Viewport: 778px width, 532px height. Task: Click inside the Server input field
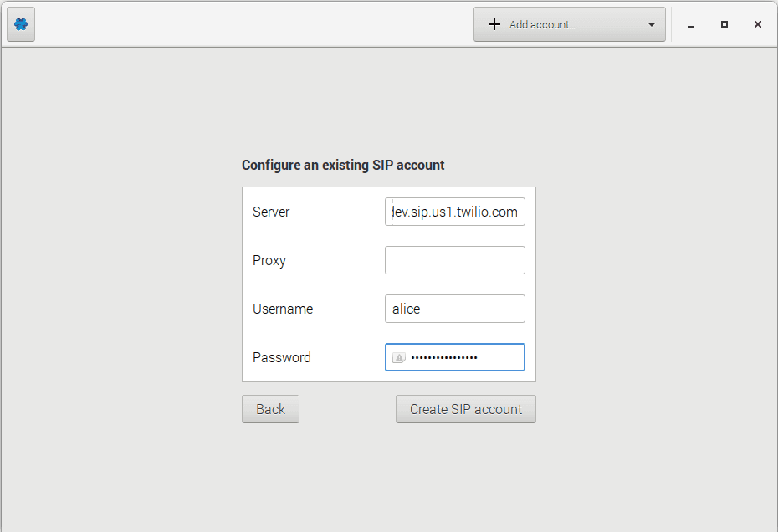tap(454, 212)
